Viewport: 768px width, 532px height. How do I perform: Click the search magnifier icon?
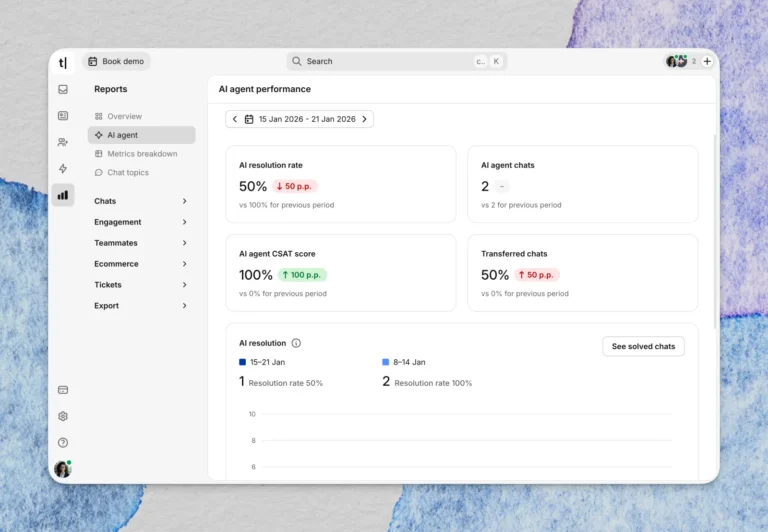tap(296, 61)
